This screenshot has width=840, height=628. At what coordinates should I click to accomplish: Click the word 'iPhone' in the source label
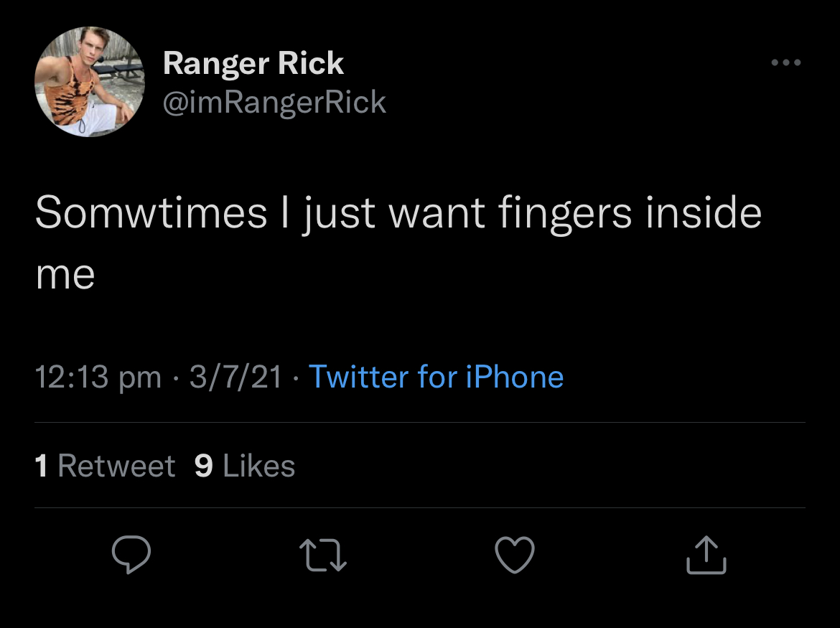514,377
